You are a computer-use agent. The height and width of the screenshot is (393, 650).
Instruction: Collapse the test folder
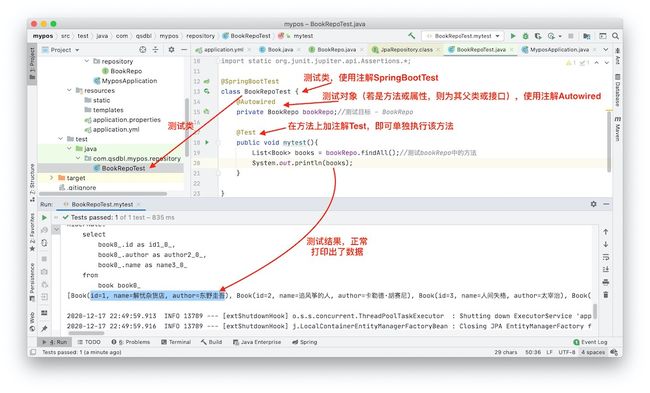point(61,138)
